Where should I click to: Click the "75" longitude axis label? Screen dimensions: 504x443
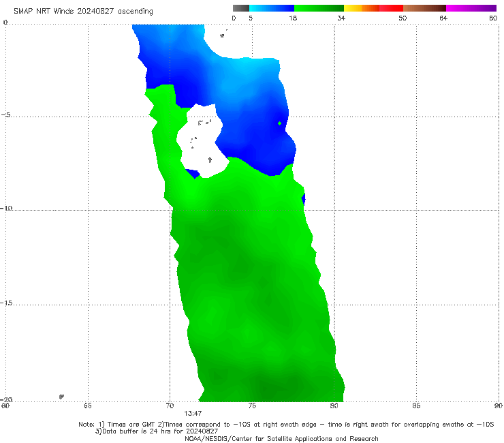[x=252, y=406]
